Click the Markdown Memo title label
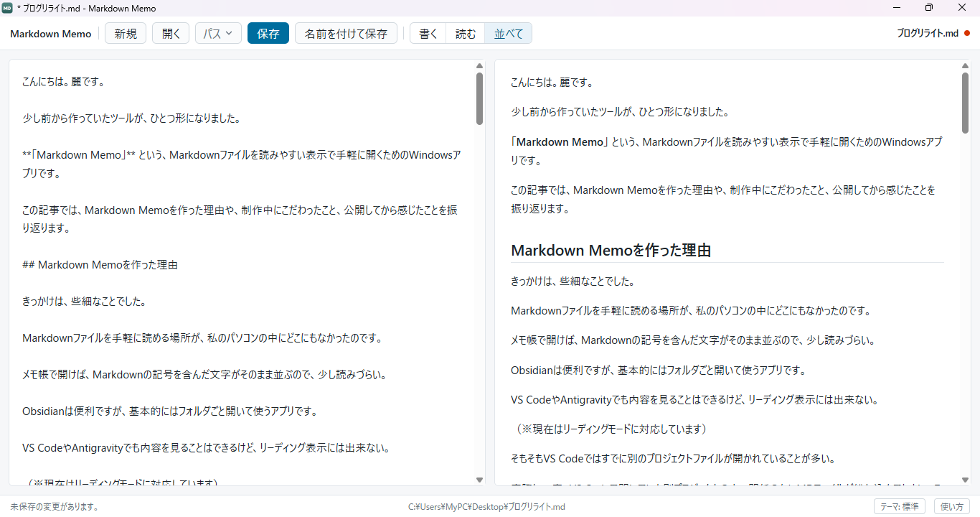Screen dimensions: 980x517 pos(51,34)
